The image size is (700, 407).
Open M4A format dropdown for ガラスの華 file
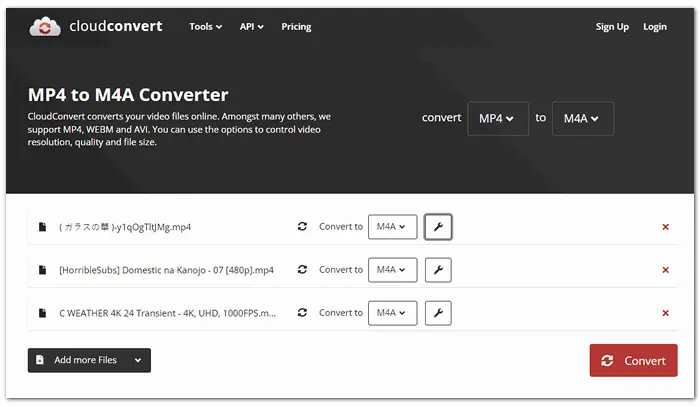[392, 227]
